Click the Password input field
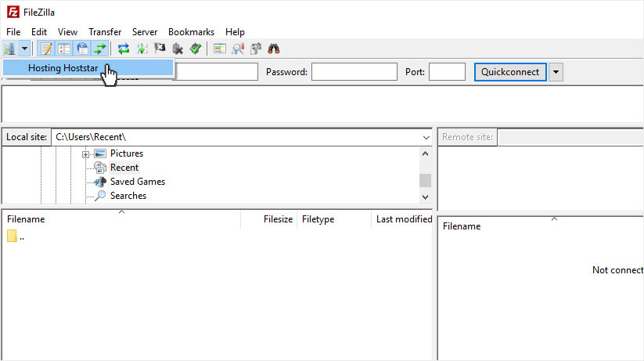This screenshot has height=361, width=644. click(354, 72)
